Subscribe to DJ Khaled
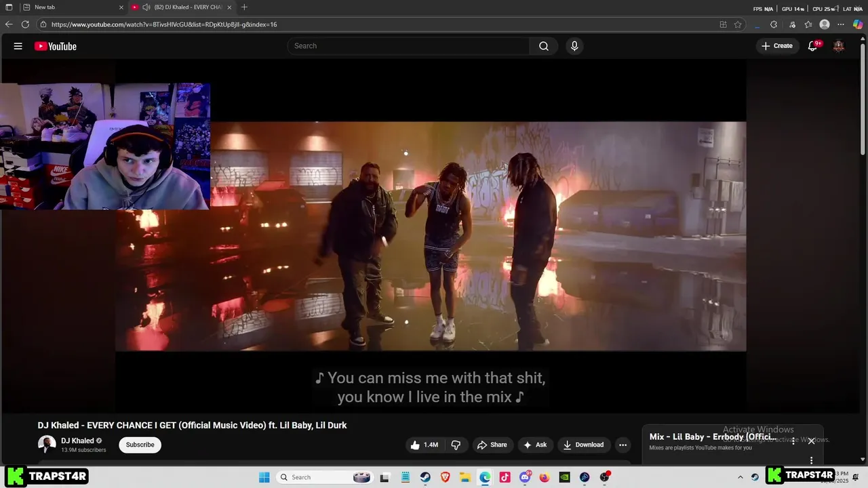The height and width of the screenshot is (488, 868). pyautogui.click(x=140, y=445)
